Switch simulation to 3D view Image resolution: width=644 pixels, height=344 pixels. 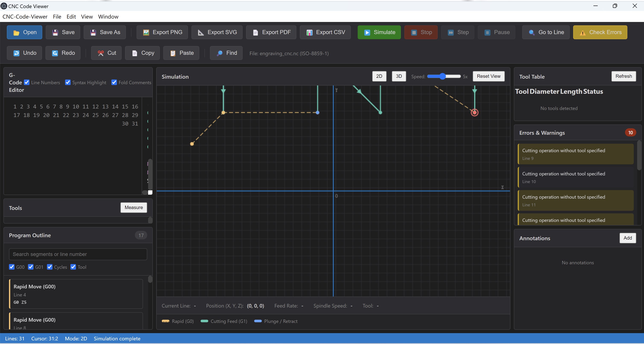[x=399, y=76]
